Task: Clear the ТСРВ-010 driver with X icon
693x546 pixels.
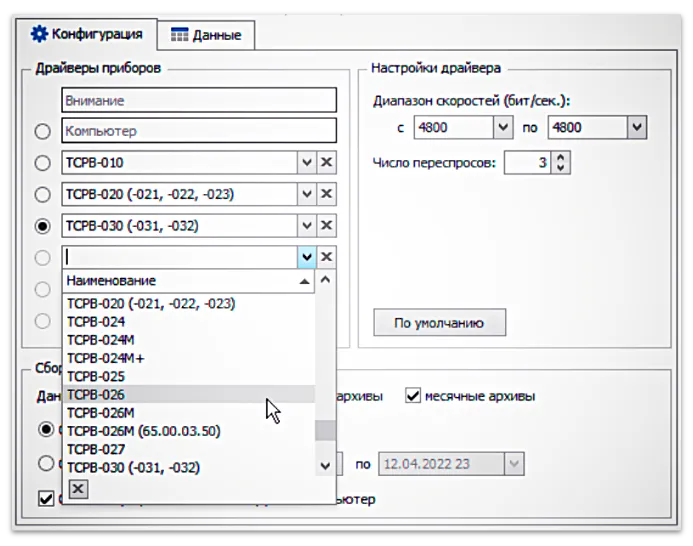Action: click(x=327, y=163)
